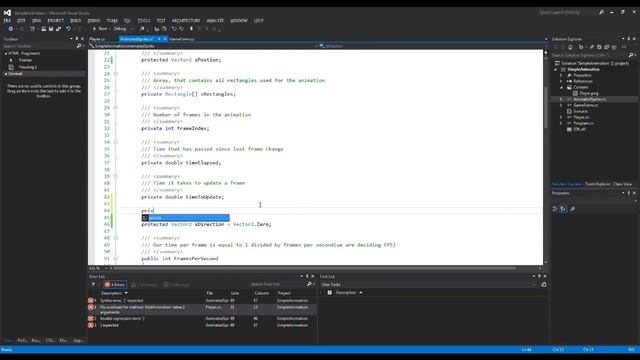Click the Undo toolbar icon

68,29
